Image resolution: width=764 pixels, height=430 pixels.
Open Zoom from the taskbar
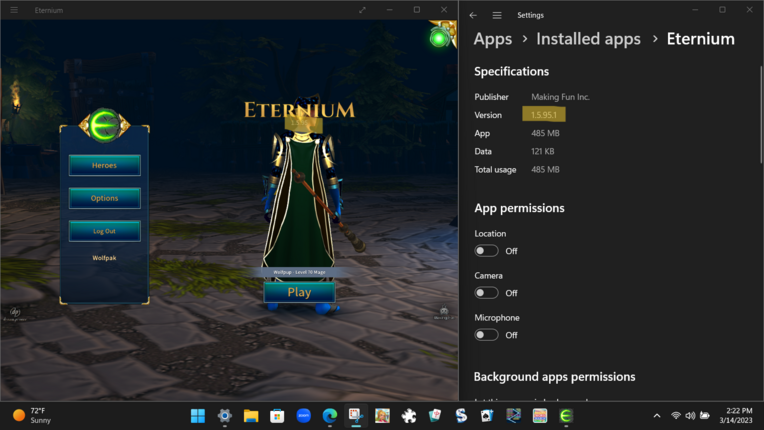pos(304,416)
